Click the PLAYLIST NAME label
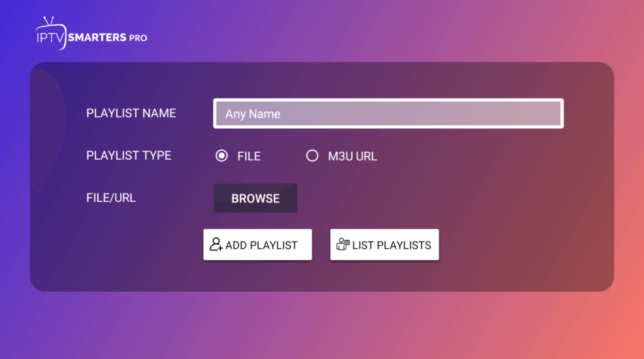 click(131, 113)
